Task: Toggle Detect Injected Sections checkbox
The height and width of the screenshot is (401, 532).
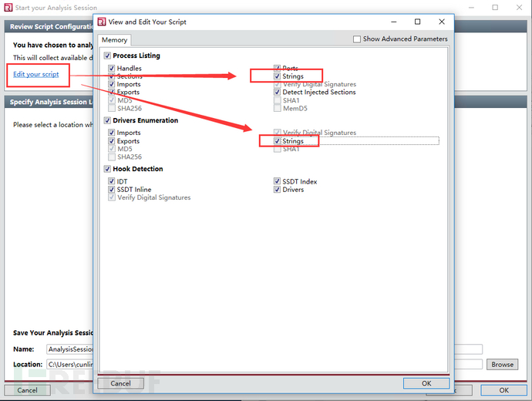Action: point(278,92)
